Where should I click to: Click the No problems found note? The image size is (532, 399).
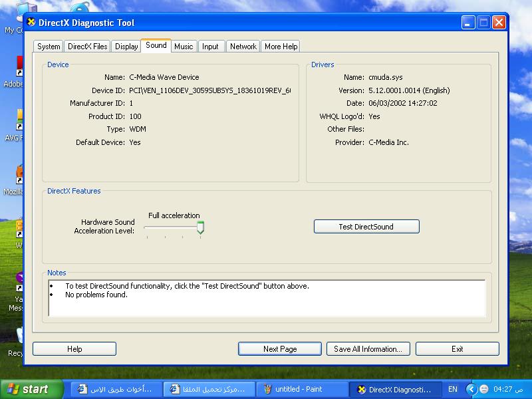pyautogui.click(x=96, y=295)
